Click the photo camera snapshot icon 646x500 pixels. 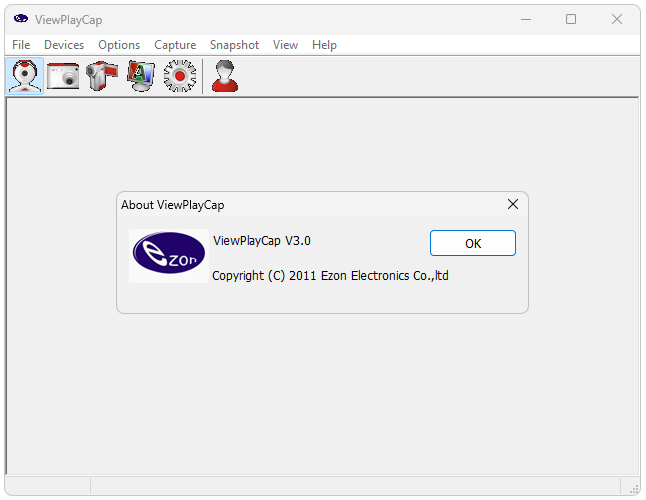[63, 76]
